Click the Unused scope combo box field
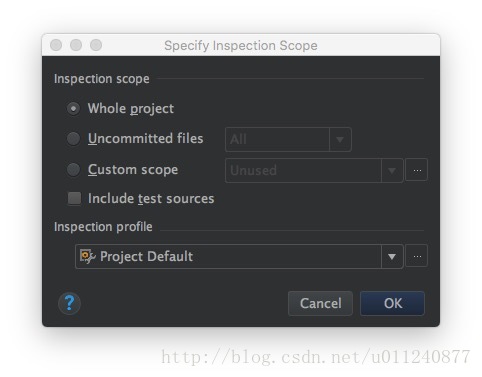The width and height of the screenshot is (482, 377). [303, 171]
